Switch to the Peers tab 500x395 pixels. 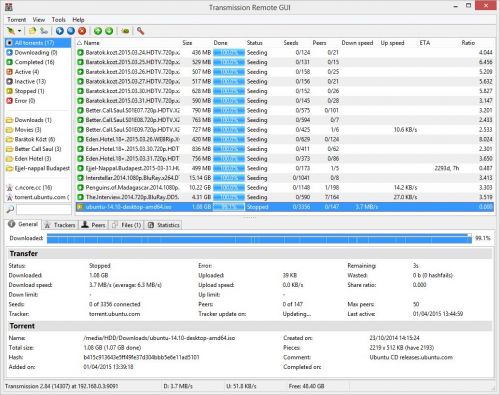tap(94, 225)
